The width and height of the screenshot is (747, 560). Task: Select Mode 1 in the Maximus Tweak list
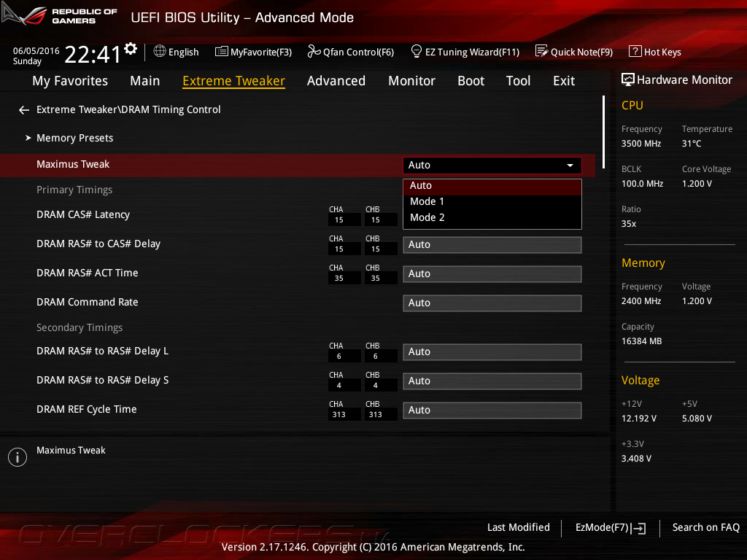[x=427, y=201]
